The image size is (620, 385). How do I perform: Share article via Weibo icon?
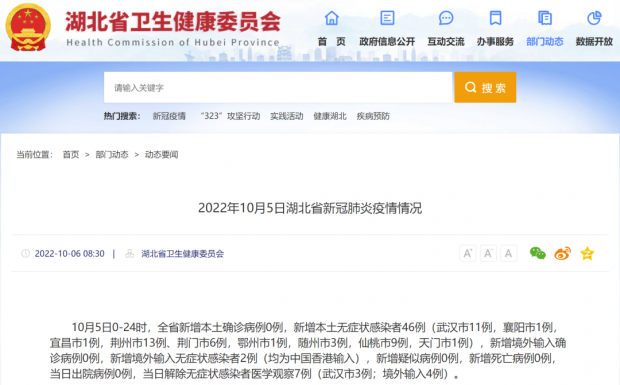[563, 253]
